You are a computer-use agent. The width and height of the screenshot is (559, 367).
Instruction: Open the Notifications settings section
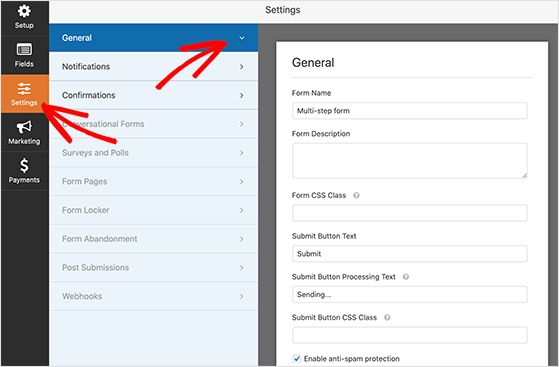click(154, 67)
